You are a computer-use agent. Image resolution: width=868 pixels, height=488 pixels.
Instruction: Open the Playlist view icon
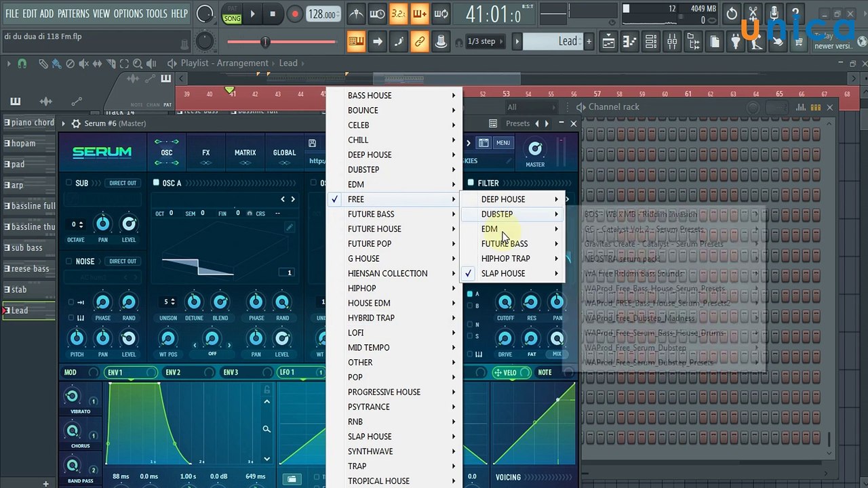coord(608,41)
